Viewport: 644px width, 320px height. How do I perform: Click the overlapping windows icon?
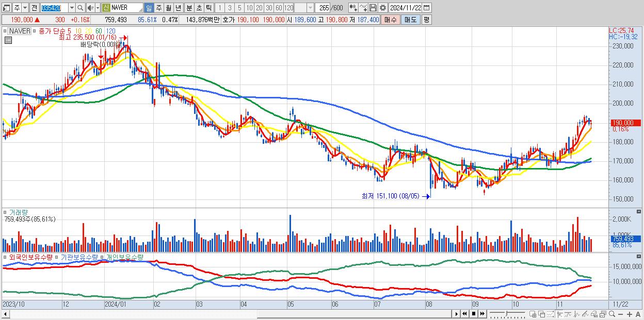click(x=542, y=314)
